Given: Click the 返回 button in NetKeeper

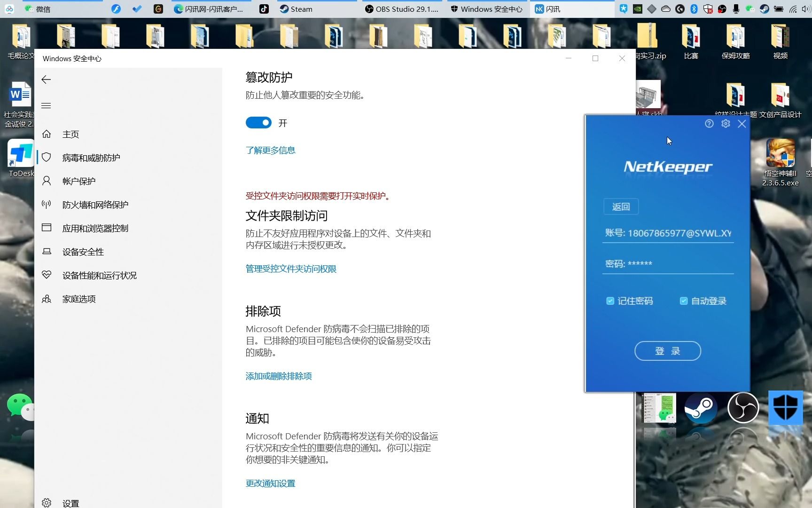Looking at the screenshot, I should click(621, 206).
